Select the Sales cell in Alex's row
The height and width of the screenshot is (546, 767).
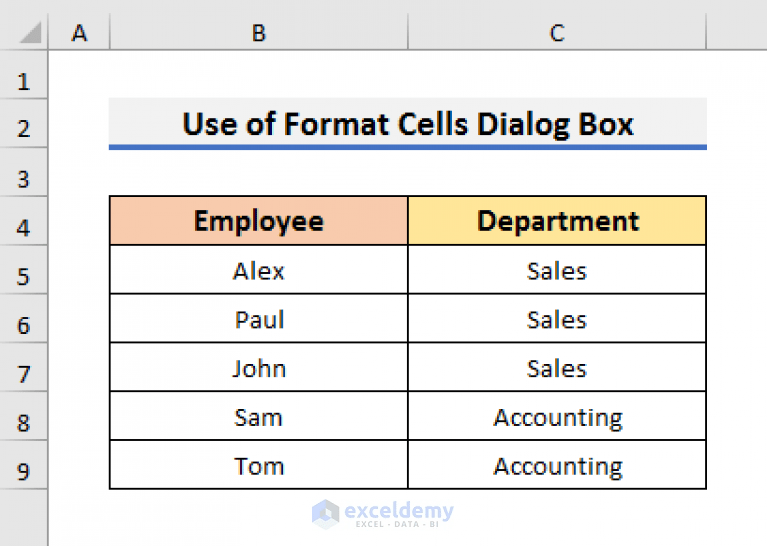coord(557,270)
